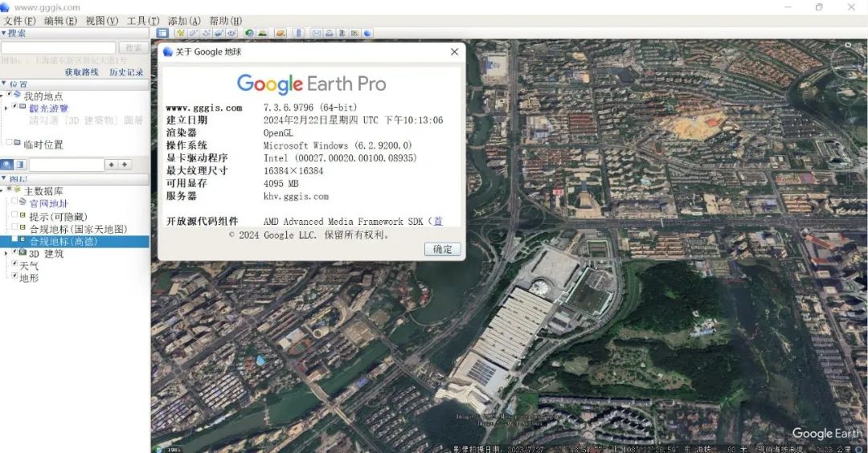Select the Add Polygon tool
868x453 pixels.
coord(193,33)
